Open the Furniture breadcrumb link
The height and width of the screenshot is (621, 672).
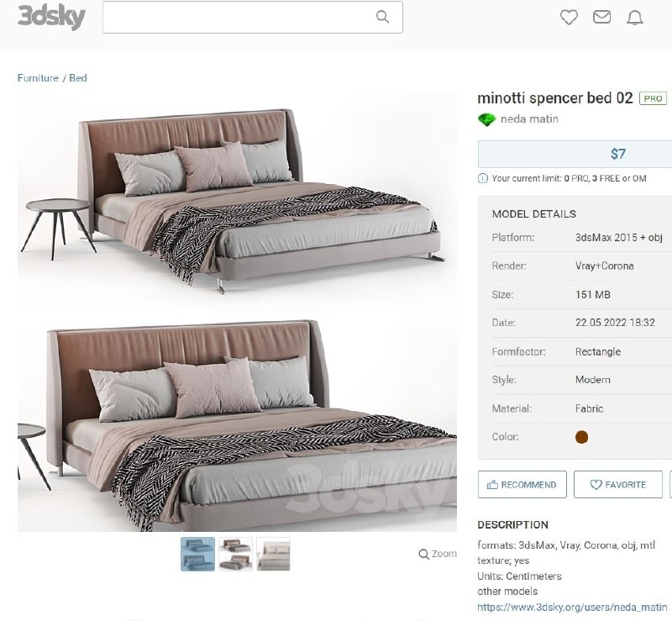(x=38, y=78)
